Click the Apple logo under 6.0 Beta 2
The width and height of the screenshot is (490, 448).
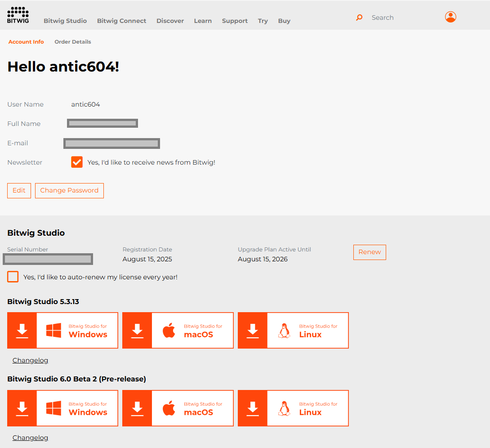click(x=169, y=408)
